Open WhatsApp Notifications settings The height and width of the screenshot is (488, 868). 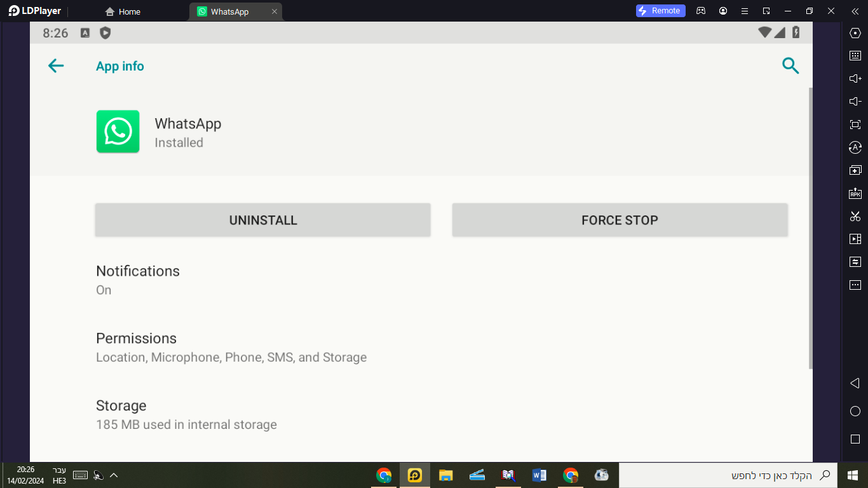click(421, 280)
